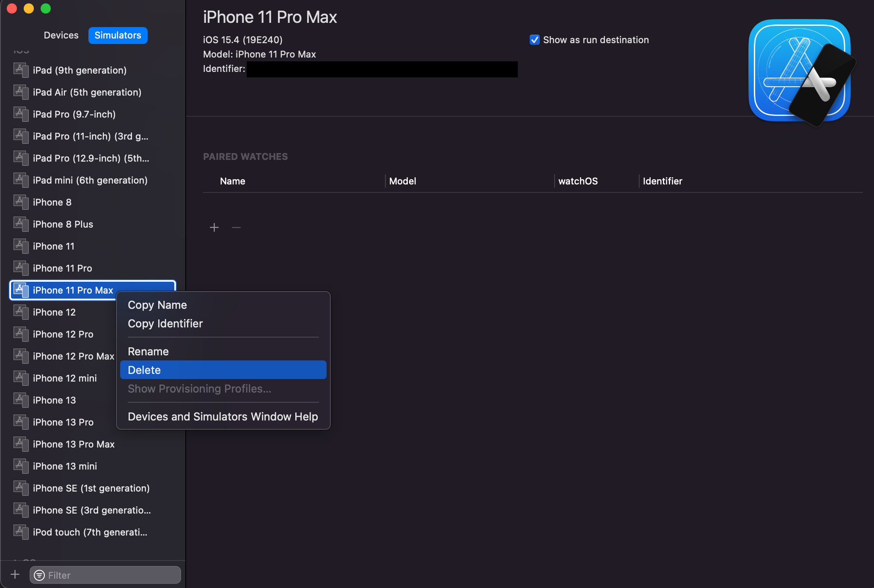Click the Name column header
Image resolution: width=874 pixels, height=588 pixels.
tap(233, 181)
